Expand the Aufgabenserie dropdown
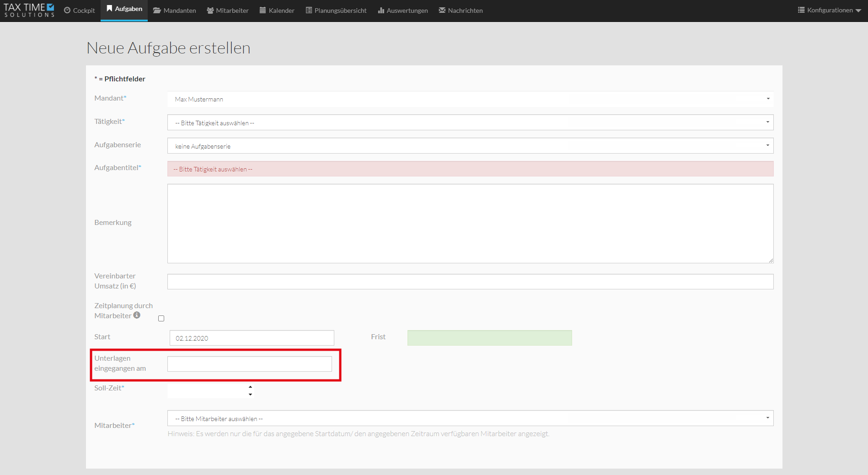Screen dimensions: 868x475 tap(471, 146)
